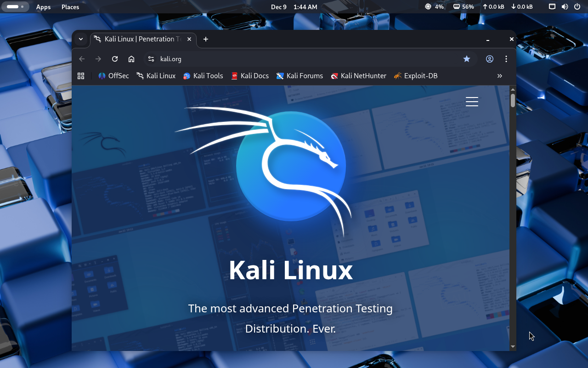Viewport: 588px width, 368px height.
Task: Open the power menu in top panel
Action: [x=577, y=7]
